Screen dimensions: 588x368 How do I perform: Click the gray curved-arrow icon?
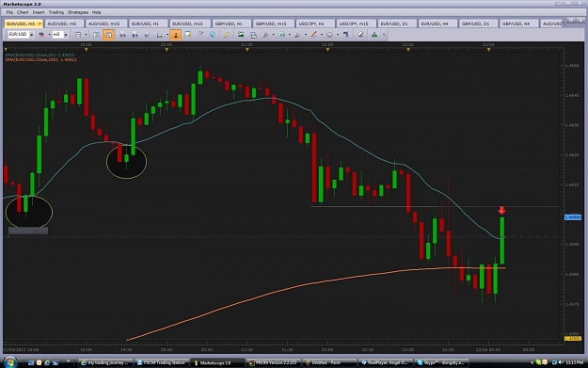pos(200,34)
